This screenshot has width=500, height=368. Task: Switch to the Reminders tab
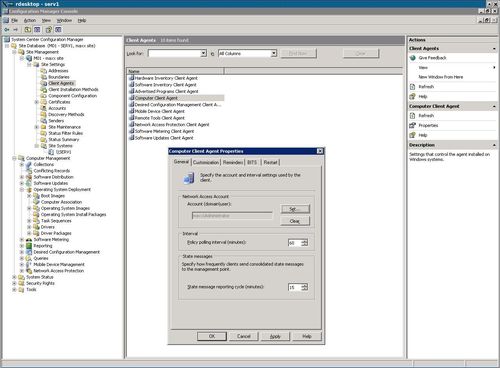[x=233, y=162]
